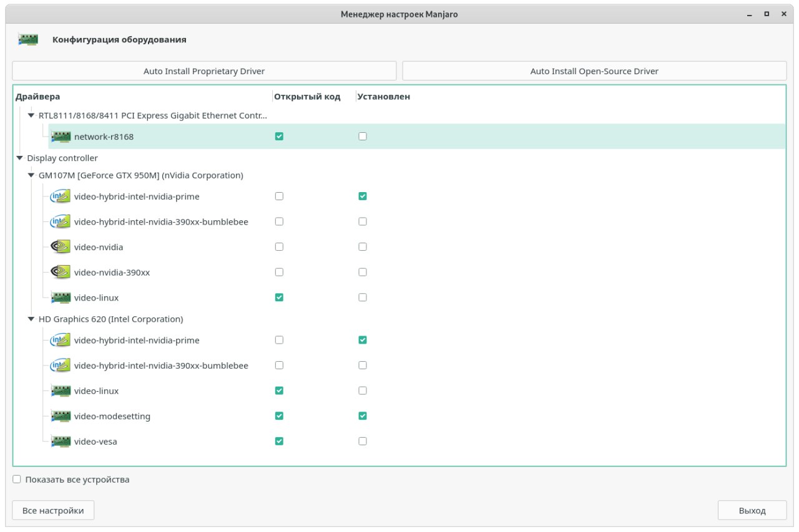This screenshot has height=532, width=799.
Task: Select the 'Display controller' label
Action: [62, 158]
